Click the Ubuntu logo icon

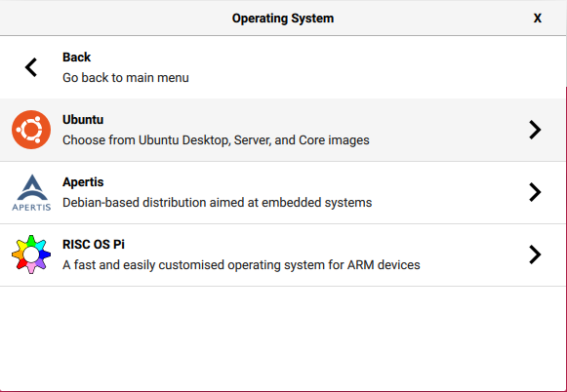click(x=31, y=130)
